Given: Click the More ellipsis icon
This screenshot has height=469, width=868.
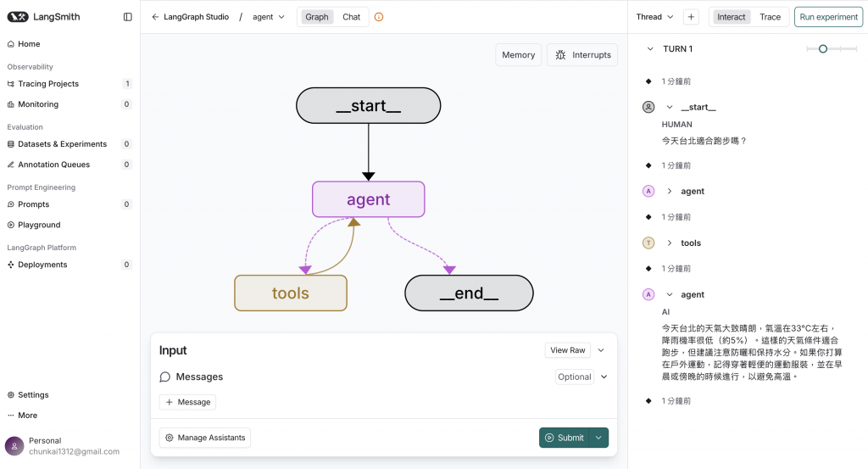Looking at the screenshot, I should click(x=10, y=416).
